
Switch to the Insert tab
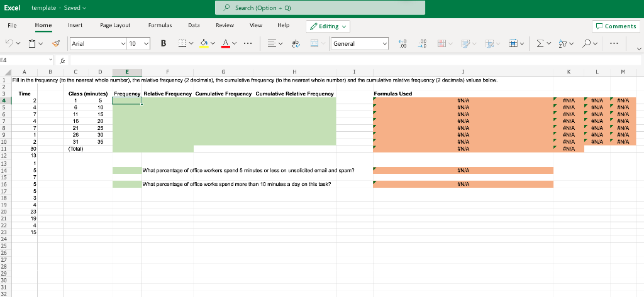point(75,26)
